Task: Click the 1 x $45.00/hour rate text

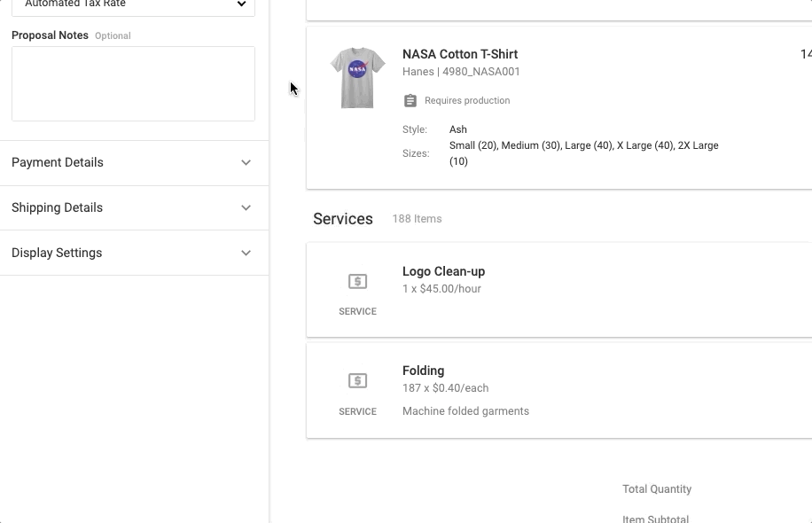Action: point(441,289)
